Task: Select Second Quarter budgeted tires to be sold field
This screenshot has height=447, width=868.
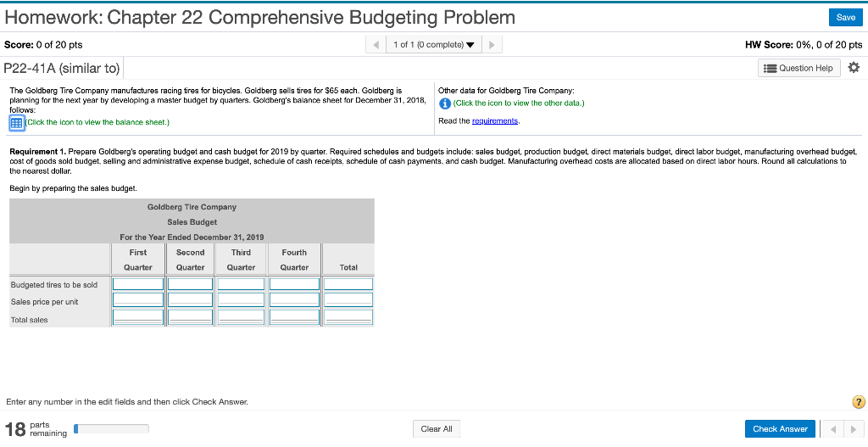Action: click(191, 284)
